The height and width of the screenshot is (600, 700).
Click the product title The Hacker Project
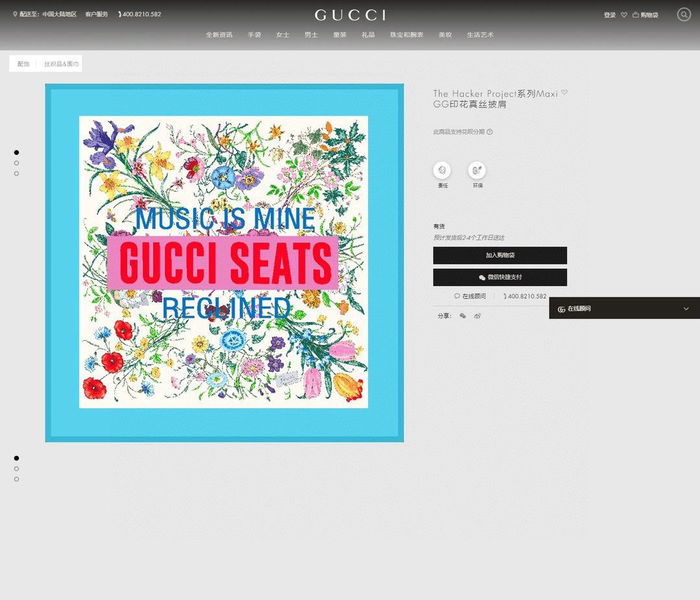coord(496,99)
